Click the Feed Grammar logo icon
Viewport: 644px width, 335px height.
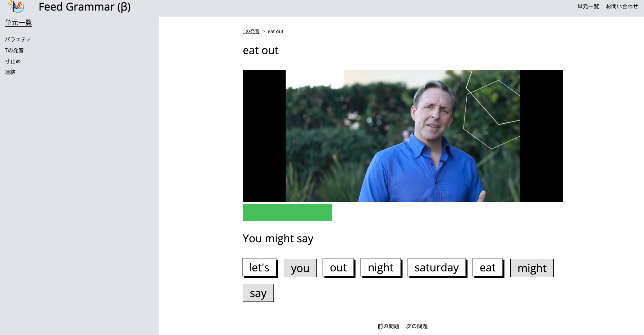pyautogui.click(x=16, y=6)
